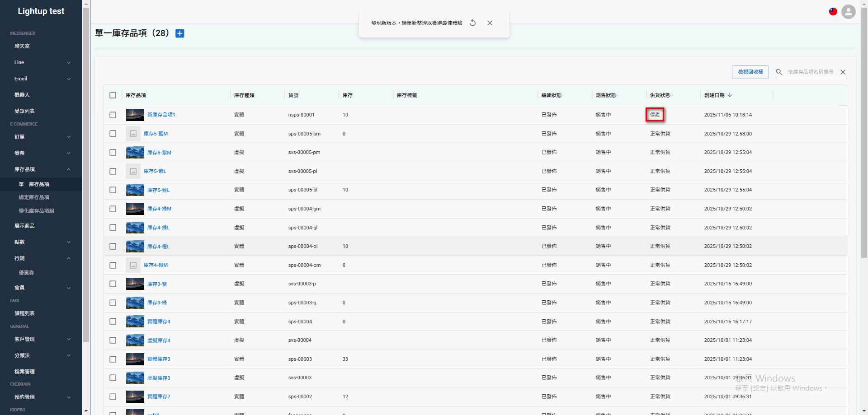The height and width of the screenshot is (415, 868).
Task: Click the blue plus icon to add inventory item
Action: (179, 33)
